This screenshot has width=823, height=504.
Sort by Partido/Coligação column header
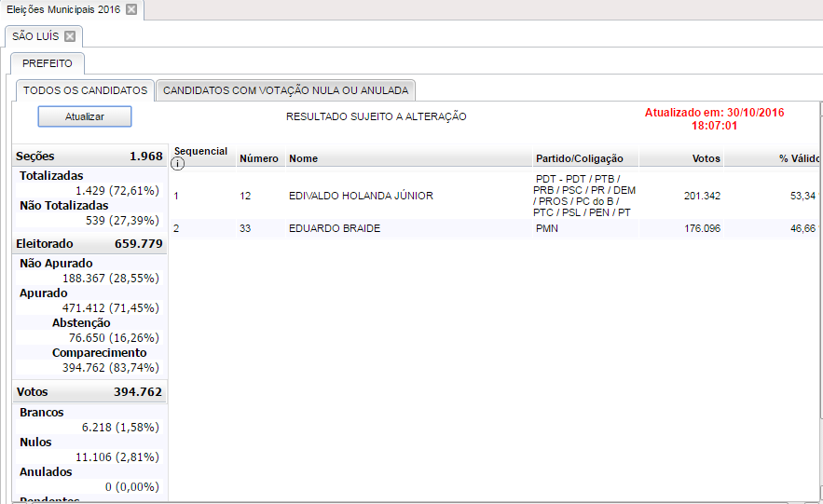(579, 158)
